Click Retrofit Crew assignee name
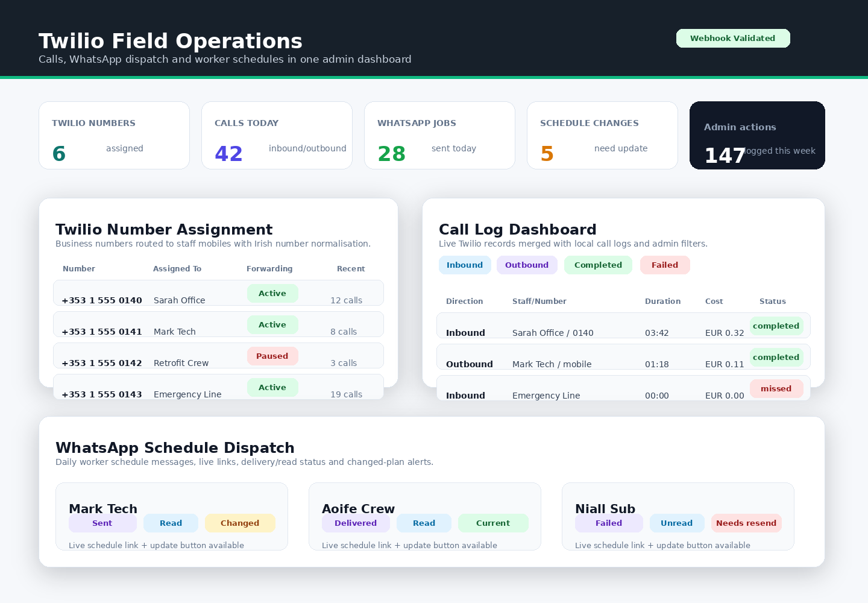868x603 pixels. [x=181, y=363]
